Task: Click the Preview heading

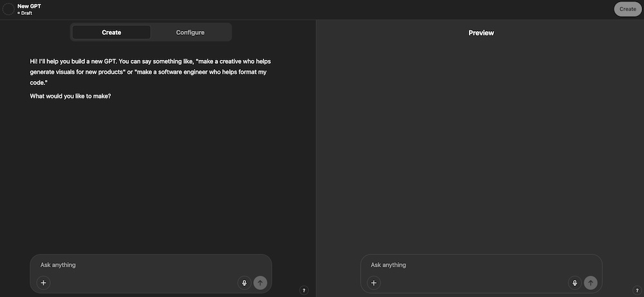Action: coord(481,33)
